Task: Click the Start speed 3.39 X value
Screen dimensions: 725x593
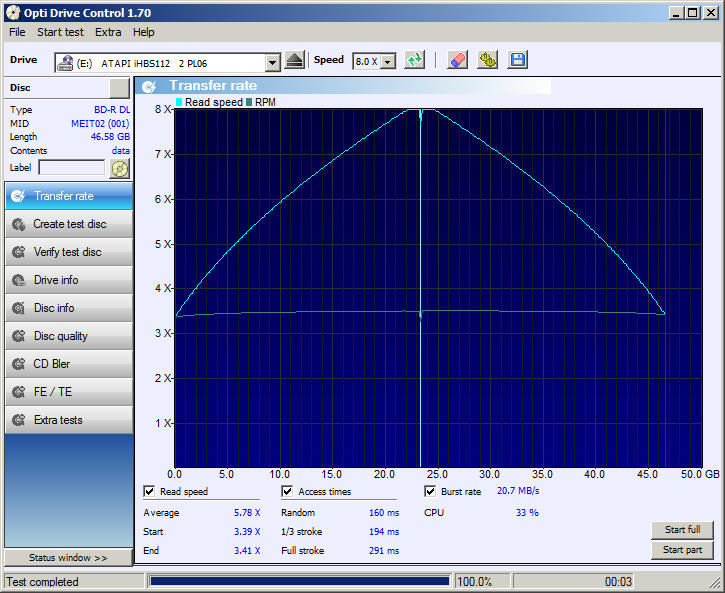Action: click(x=247, y=532)
